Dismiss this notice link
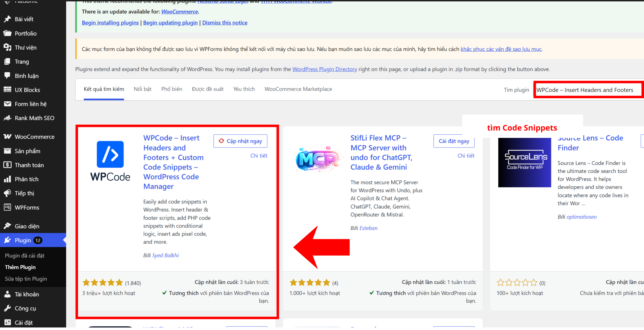Screen dimensions: 644x330 click(x=225, y=23)
